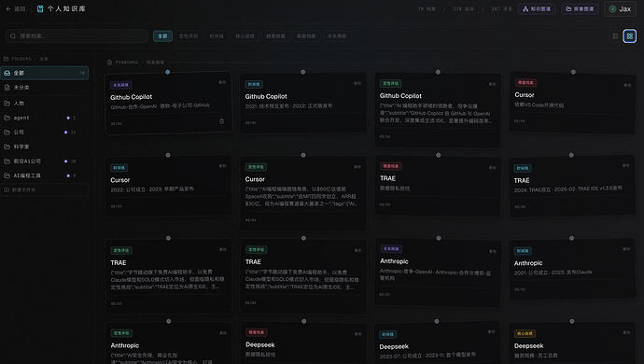This screenshot has height=364, width=644.
Task: Click the search magnifier icon
Action: click(x=13, y=36)
